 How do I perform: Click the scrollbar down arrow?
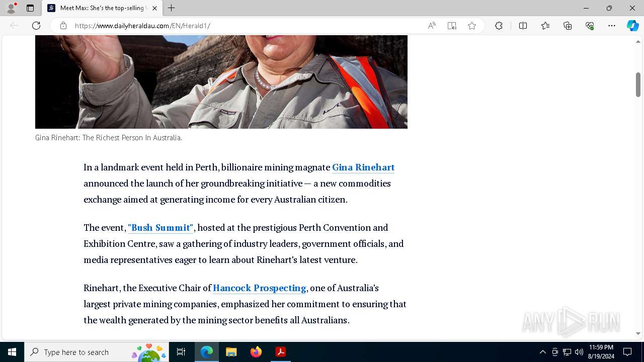tap(638, 333)
